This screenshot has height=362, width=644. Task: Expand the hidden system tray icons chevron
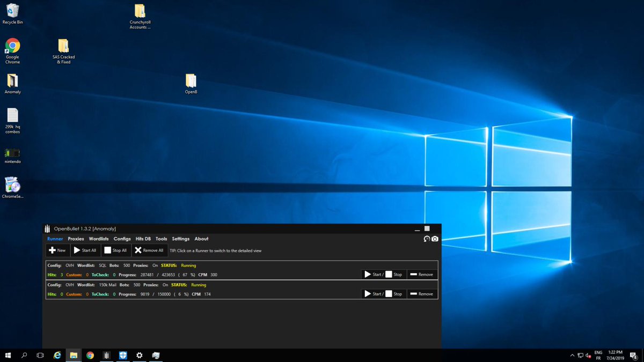tap(572, 355)
